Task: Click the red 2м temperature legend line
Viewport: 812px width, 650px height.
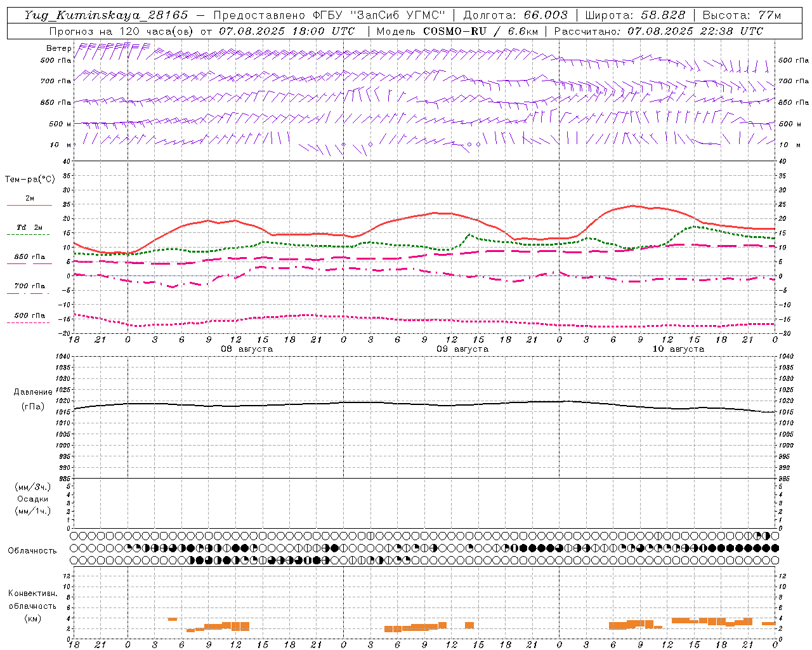Action: pos(29,205)
